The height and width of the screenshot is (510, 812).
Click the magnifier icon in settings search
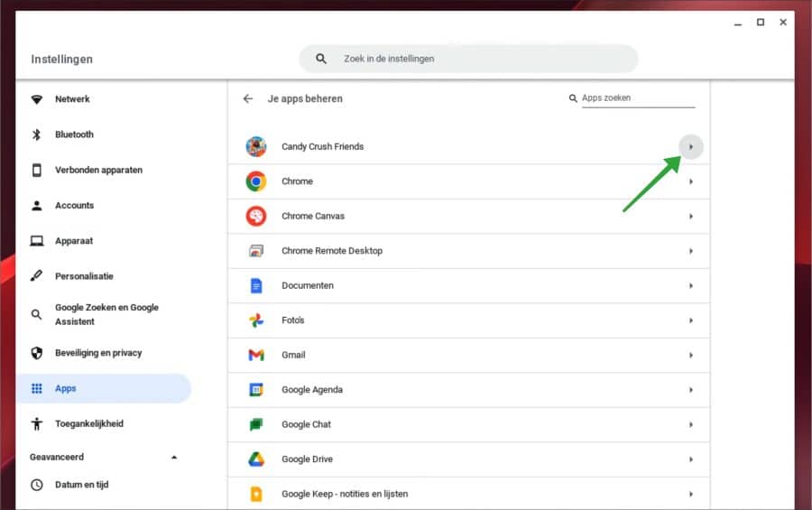[321, 59]
